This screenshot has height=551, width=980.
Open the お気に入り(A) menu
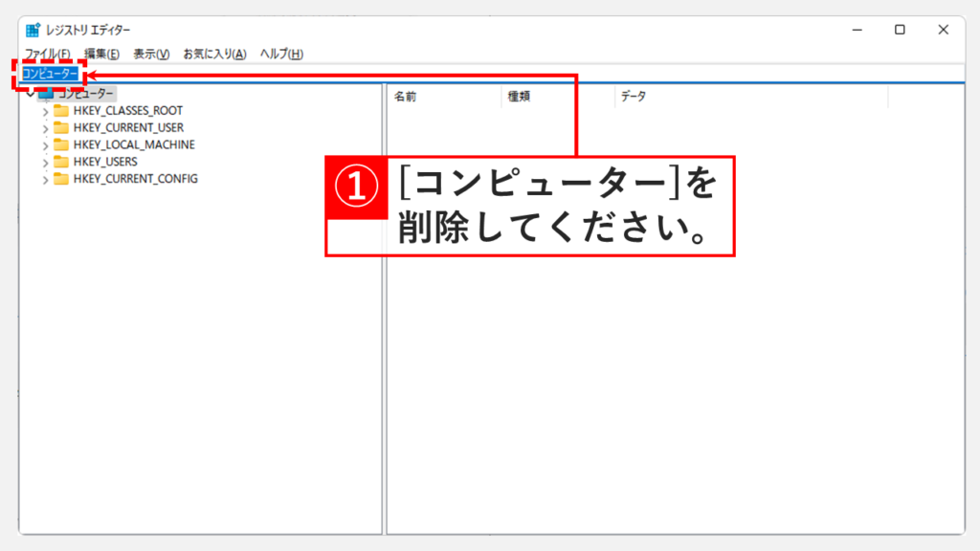click(x=214, y=54)
